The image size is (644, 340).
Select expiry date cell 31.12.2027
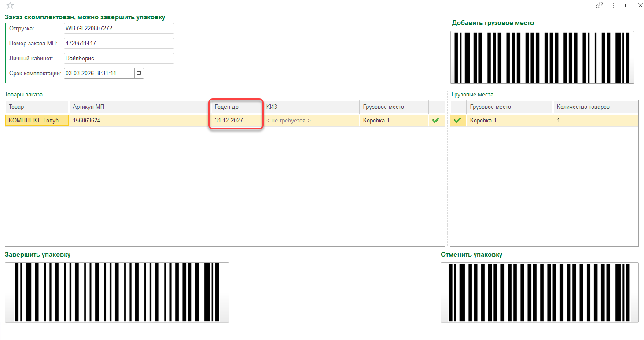pyautogui.click(x=236, y=120)
